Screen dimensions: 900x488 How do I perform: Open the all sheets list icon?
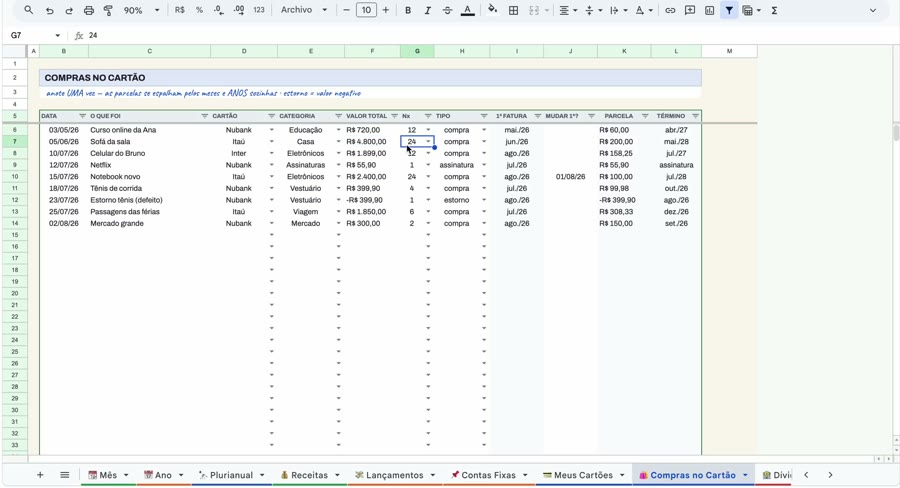64,475
